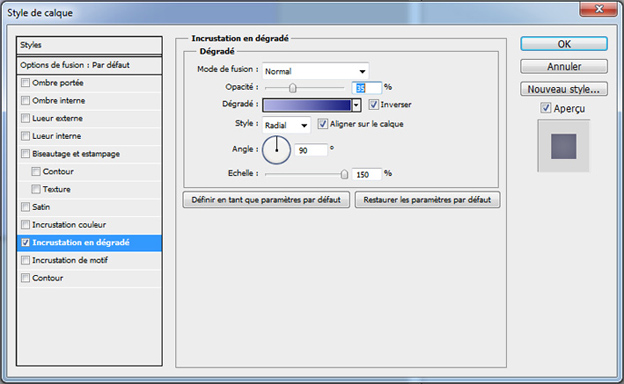624x384 pixels.
Task: Open the Style Radial dropdown
Action: (x=286, y=125)
